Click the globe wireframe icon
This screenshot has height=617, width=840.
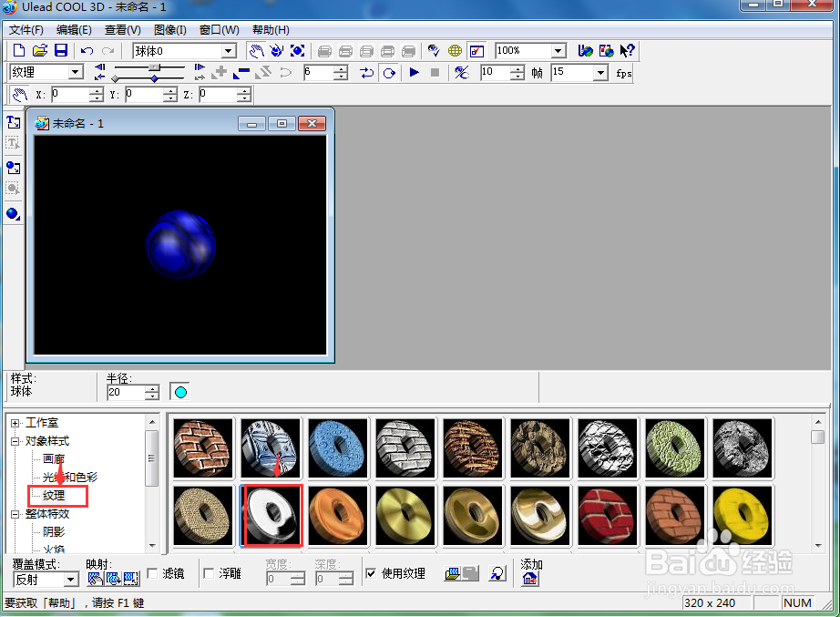coord(455,51)
